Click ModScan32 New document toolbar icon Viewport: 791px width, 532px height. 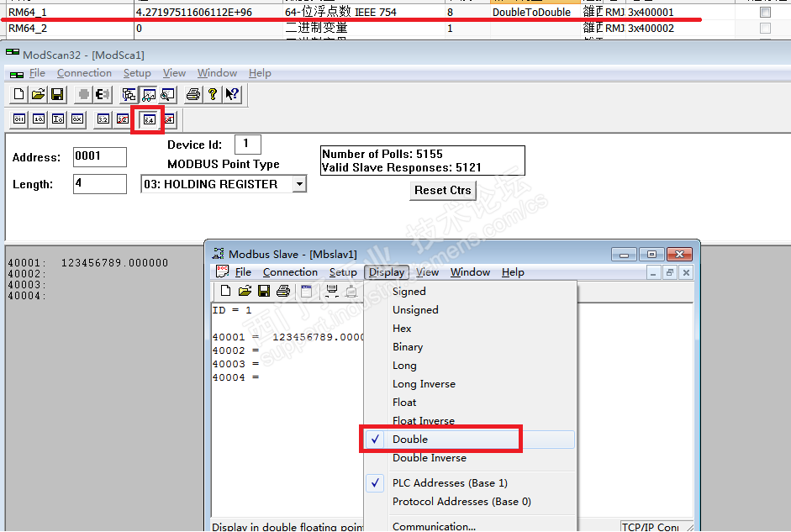click(x=18, y=94)
